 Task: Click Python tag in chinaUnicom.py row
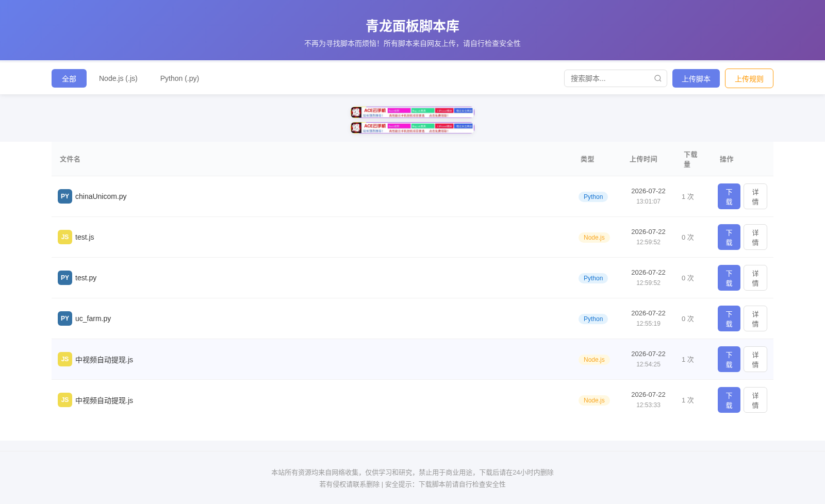point(593,197)
